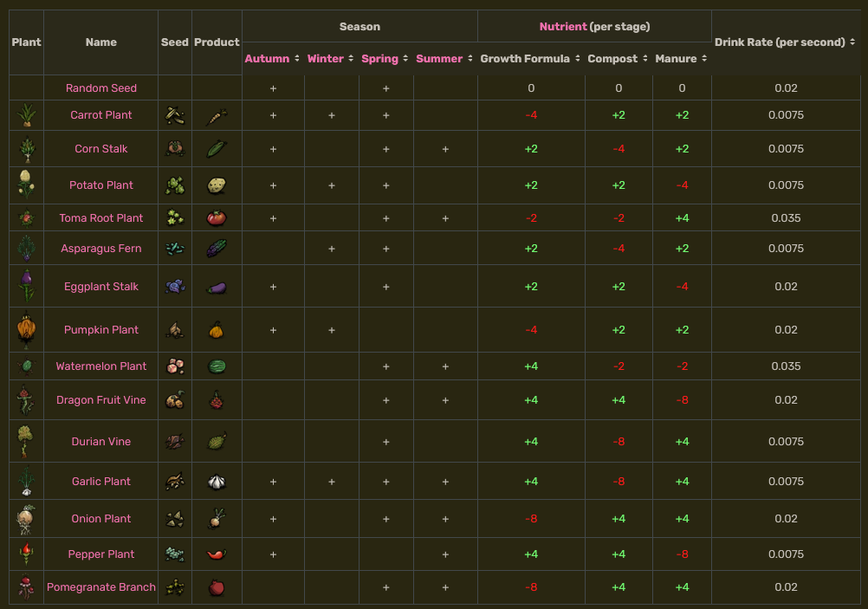Screen dimensions: 868x609
Task: Open the Onion Plant link
Action: point(101,519)
